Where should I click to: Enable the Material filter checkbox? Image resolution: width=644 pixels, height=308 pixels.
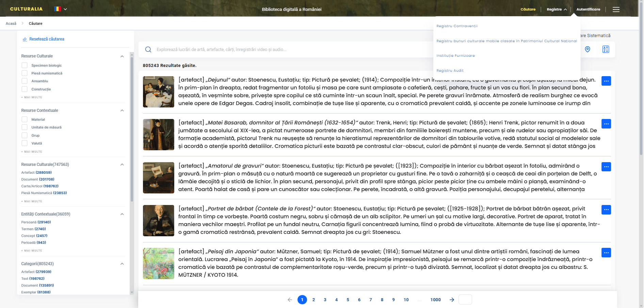[x=25, y=119]
